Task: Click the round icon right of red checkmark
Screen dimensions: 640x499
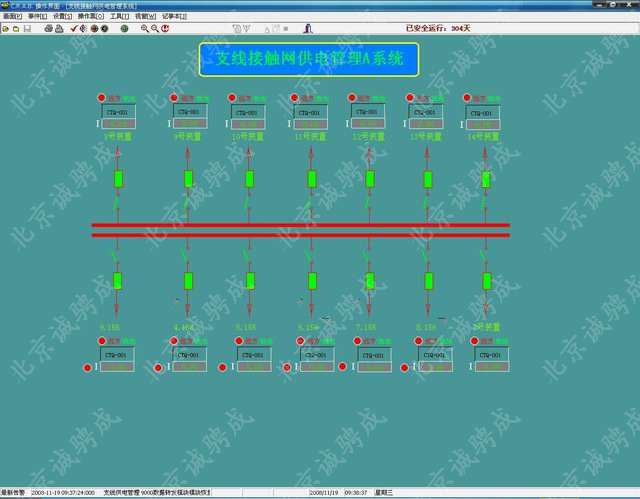Action: tap(83, 29)
